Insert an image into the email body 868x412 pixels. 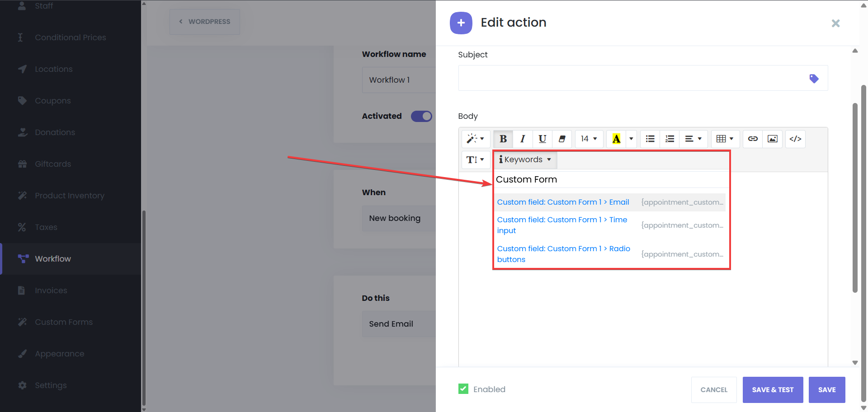[772, 139]
